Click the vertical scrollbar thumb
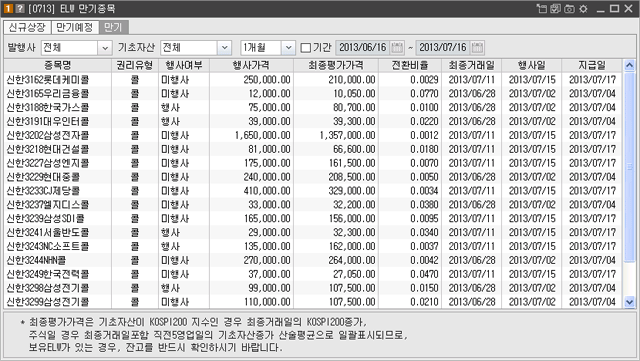The image size is (640, 361). [629, 167]
